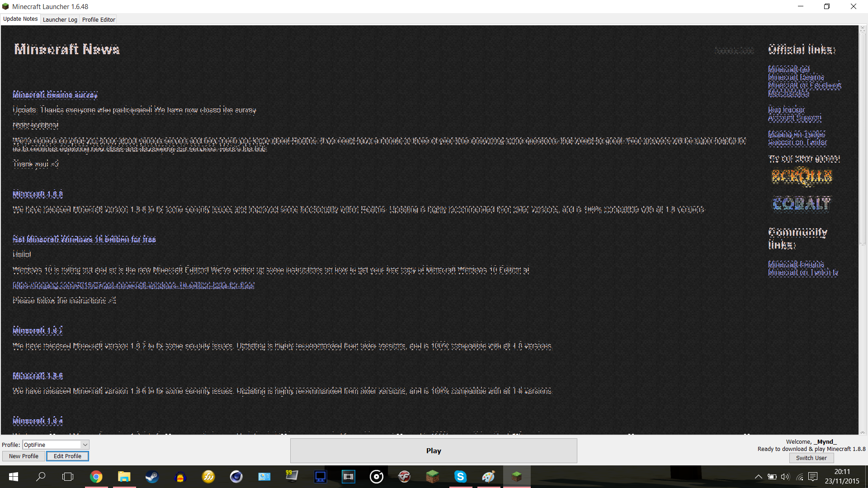This screenshot has width=868, height=488.
Task: Open the Windows Start menu
Action: tap(14, 477)
